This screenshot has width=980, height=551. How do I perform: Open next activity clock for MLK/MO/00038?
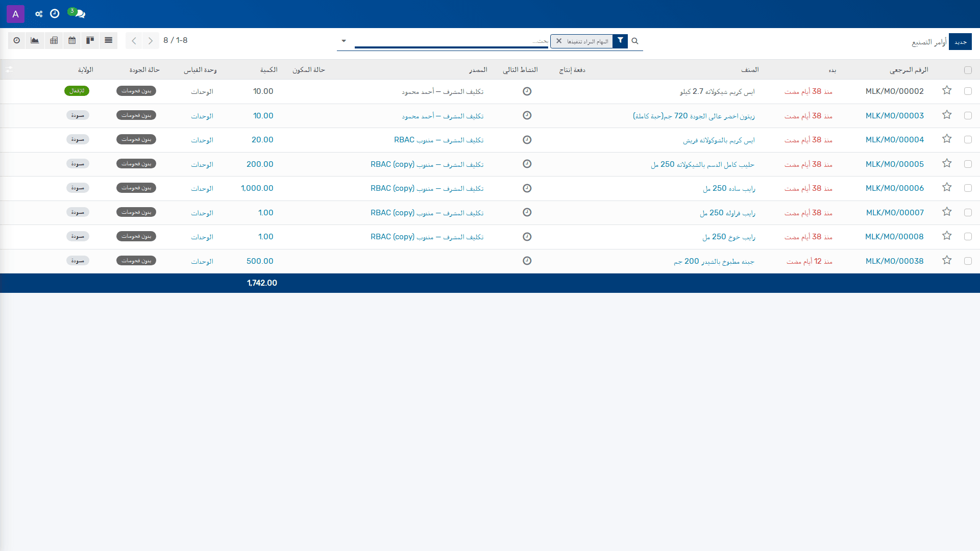527,261
